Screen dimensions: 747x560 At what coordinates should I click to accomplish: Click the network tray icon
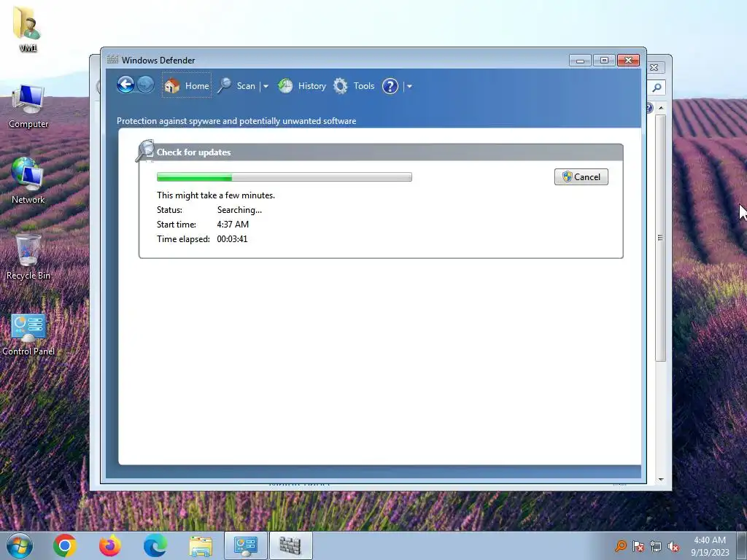click(656, 546)
